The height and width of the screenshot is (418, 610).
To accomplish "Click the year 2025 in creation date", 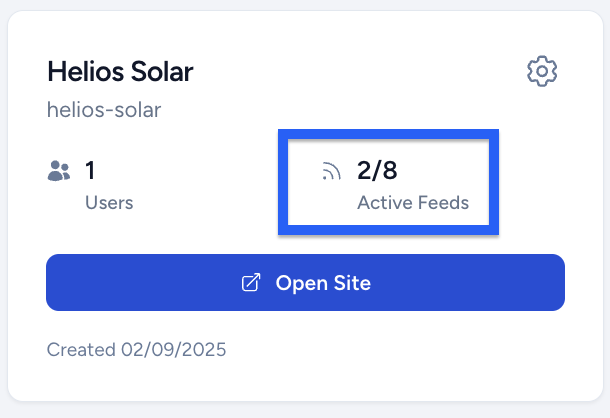I will [204, 350].
